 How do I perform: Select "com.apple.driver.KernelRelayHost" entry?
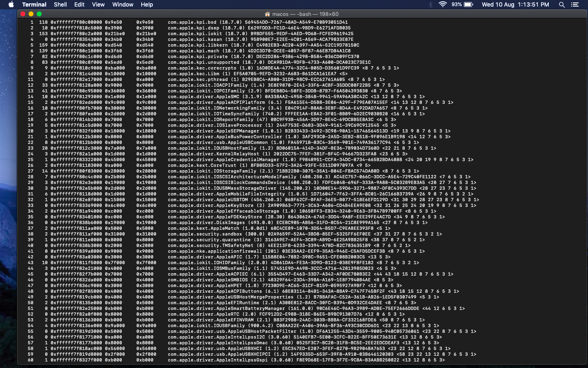pos(214,154)
